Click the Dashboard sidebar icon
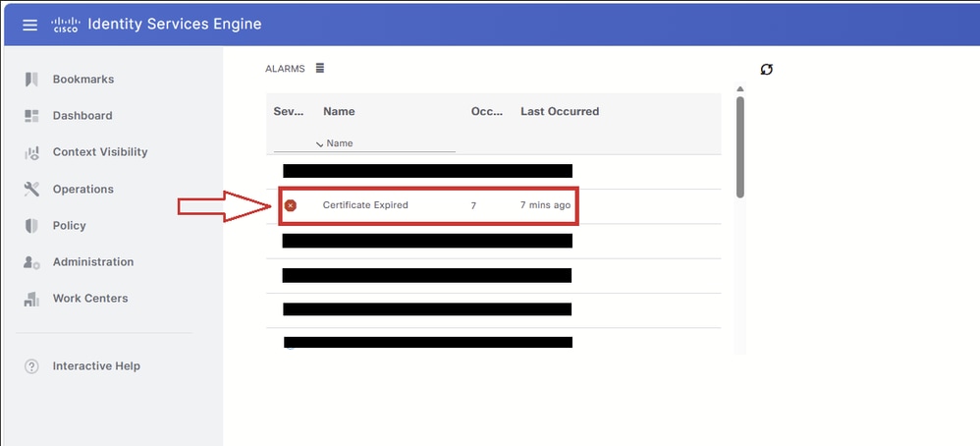This screenshot has width=980, height=446. click(31, 116)
